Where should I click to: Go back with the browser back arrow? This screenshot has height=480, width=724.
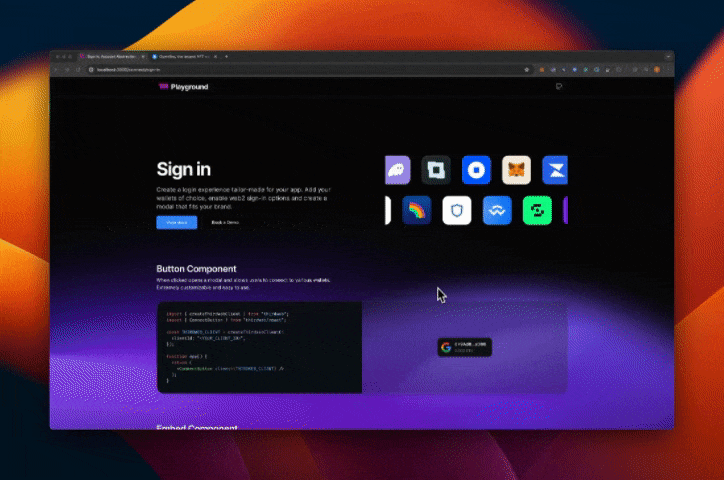pos(56,70)
